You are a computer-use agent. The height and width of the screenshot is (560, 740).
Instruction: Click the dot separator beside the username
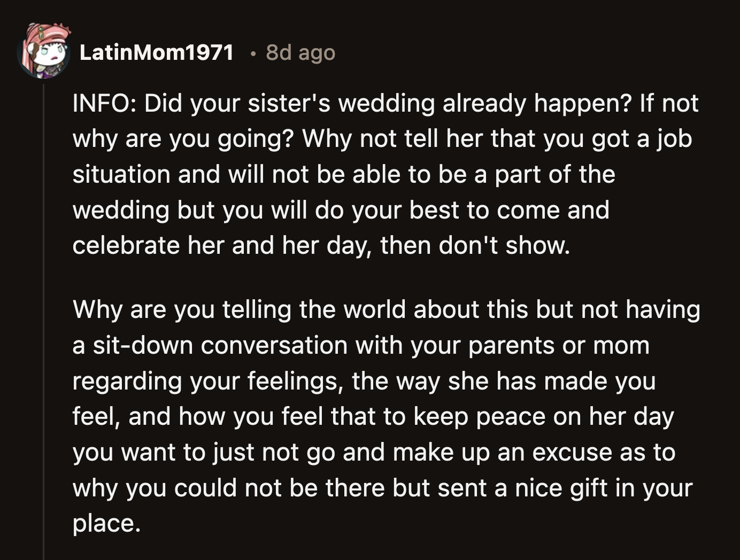tap(252, 53)
